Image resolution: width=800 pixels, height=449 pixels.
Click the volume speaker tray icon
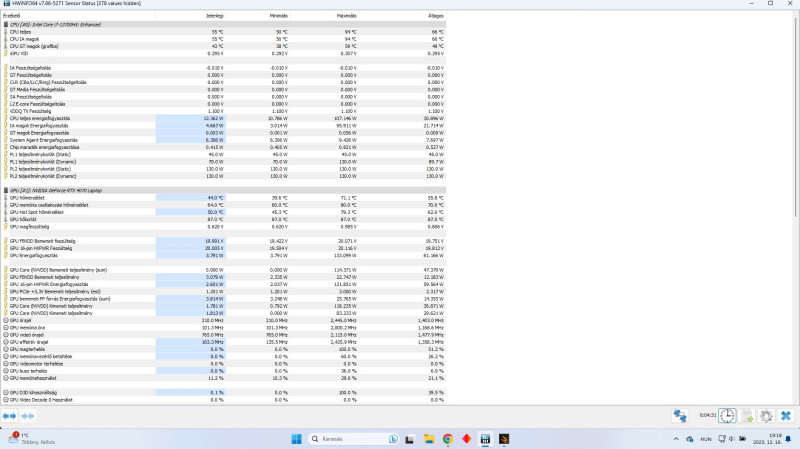[732, 439]
